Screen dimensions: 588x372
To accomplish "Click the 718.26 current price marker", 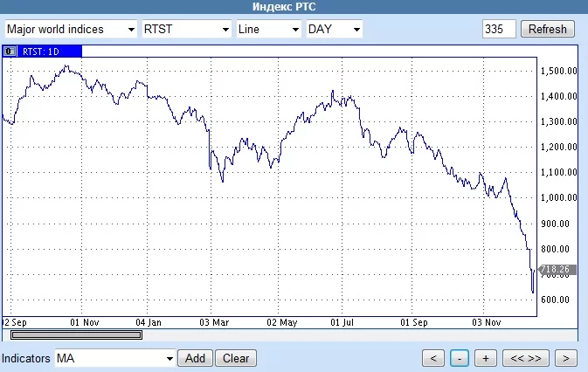I will click(x=557, y=269).
